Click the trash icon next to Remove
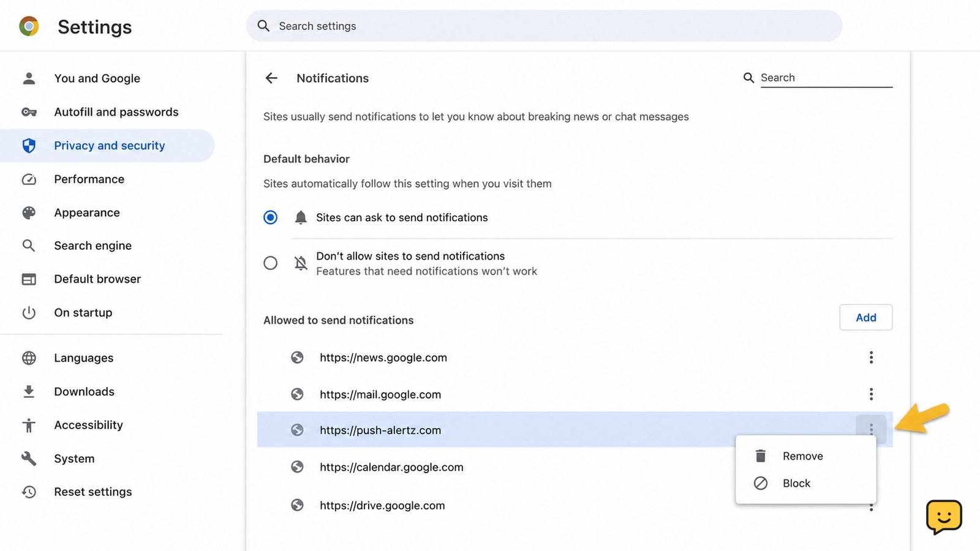 761,456
